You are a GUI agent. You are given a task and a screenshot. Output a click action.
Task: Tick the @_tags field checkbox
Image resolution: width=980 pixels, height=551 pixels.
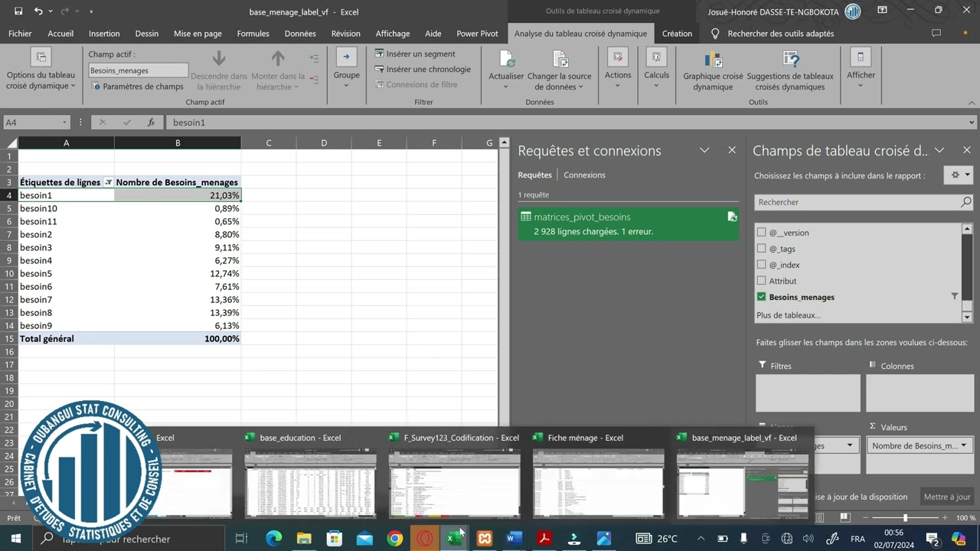pyautogui.click(x=761, y=249)
